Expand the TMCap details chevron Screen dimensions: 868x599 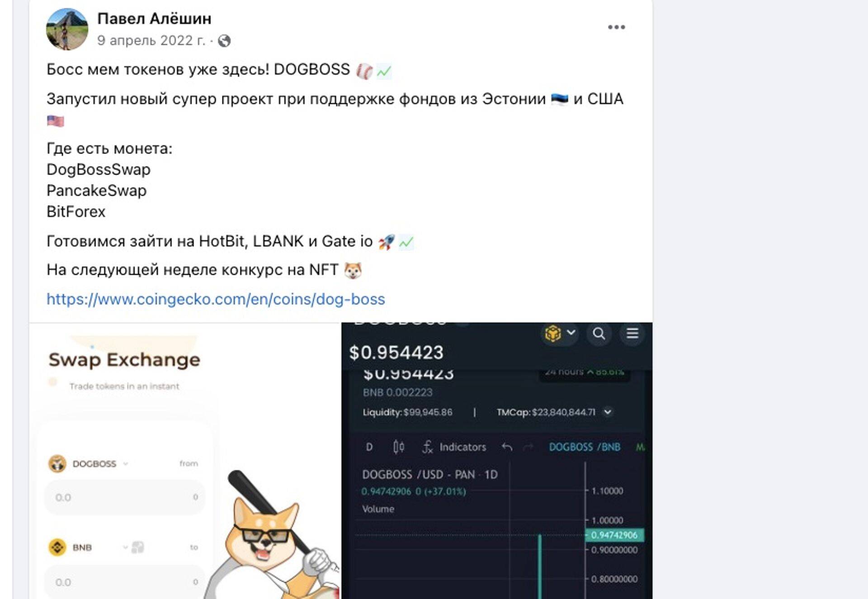point(608,412)
